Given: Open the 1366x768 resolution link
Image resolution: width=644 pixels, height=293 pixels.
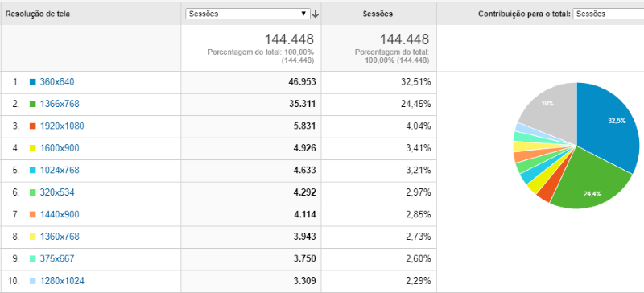Looking at the screenshot, I should coord(60,104).
